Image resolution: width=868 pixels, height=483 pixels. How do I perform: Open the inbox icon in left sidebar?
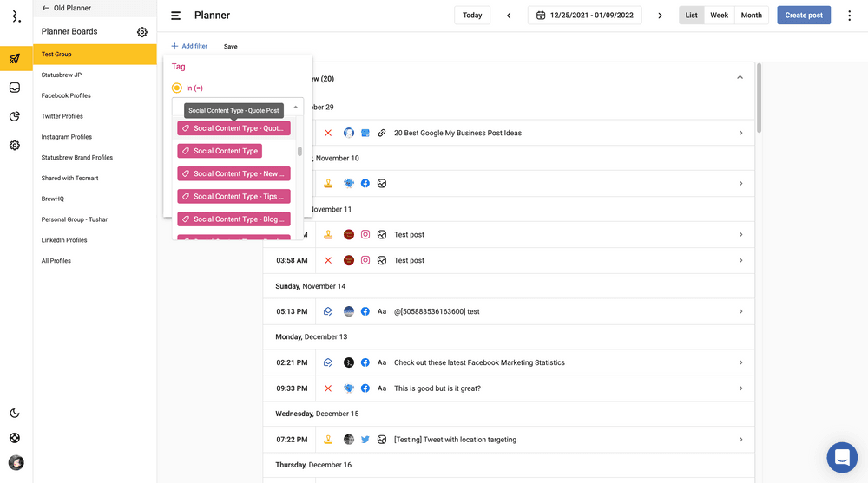coord(15,88)
